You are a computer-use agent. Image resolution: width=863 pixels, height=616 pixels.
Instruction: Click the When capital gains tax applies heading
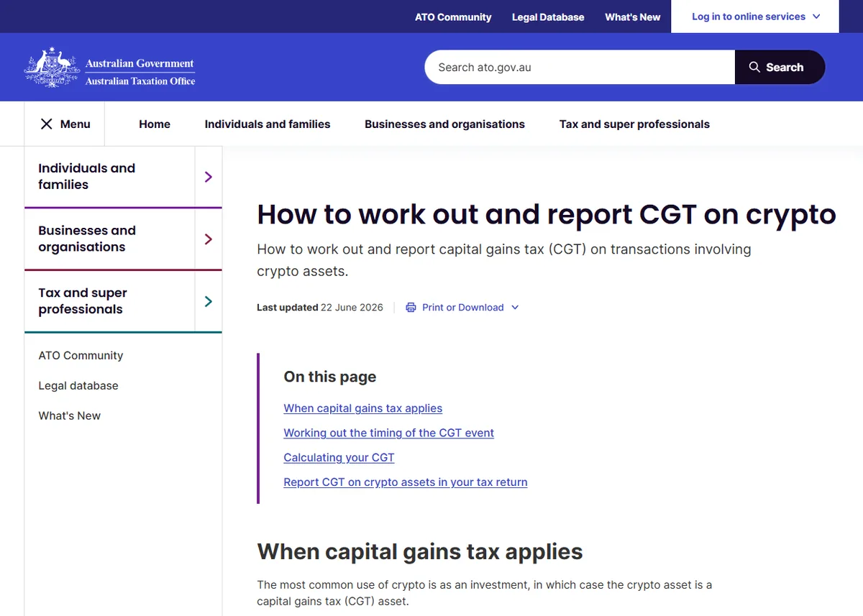[420, 551]
